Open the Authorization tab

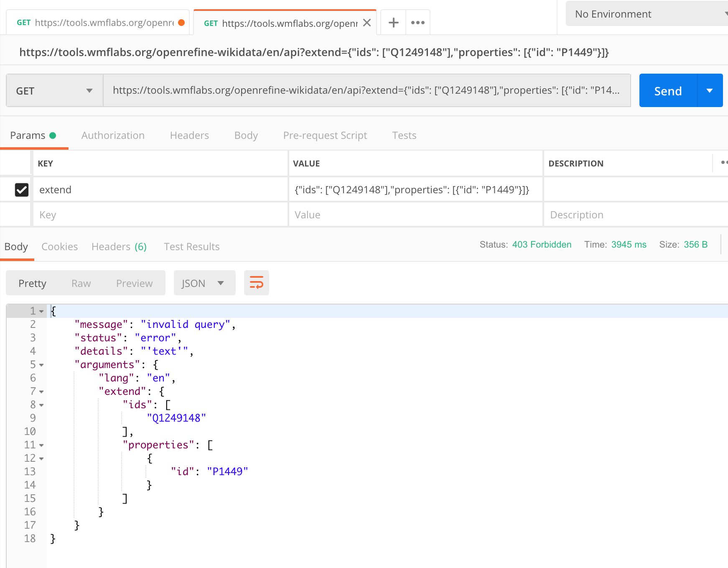[113, 136]
